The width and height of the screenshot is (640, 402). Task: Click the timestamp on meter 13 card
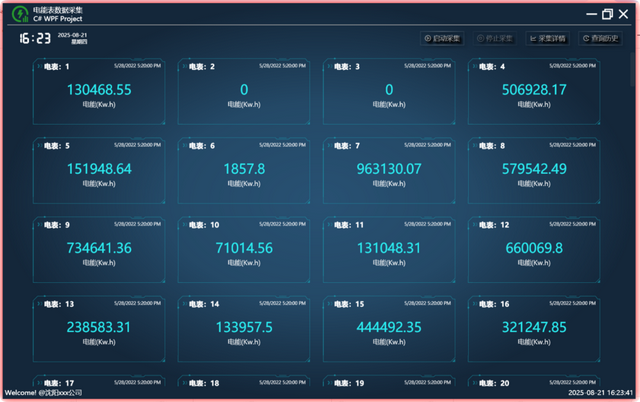click(137, 303)
